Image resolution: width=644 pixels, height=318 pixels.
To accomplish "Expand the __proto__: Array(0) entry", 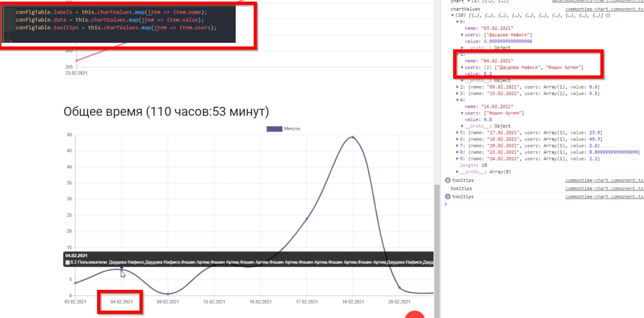I will (457, 172).
